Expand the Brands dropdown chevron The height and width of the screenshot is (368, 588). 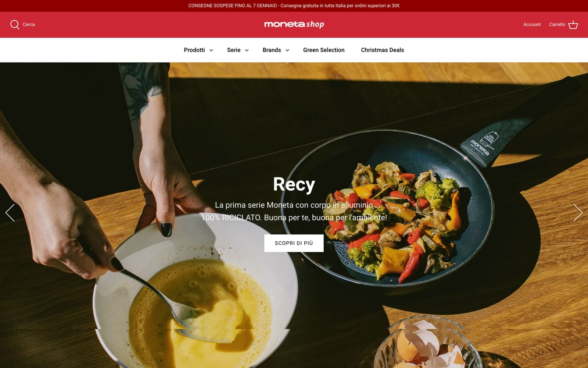pos(287,50)
